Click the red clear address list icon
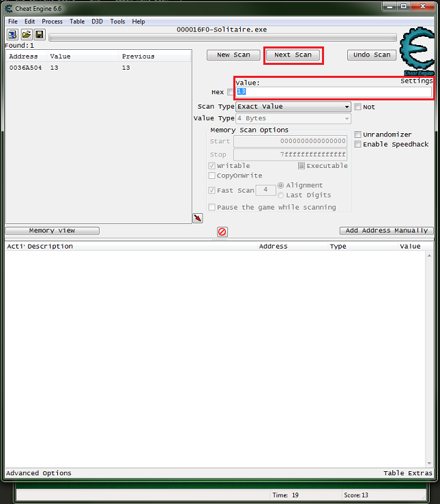Image resolution: width=440 pixels, height=504 pixels. coord(222,232)
